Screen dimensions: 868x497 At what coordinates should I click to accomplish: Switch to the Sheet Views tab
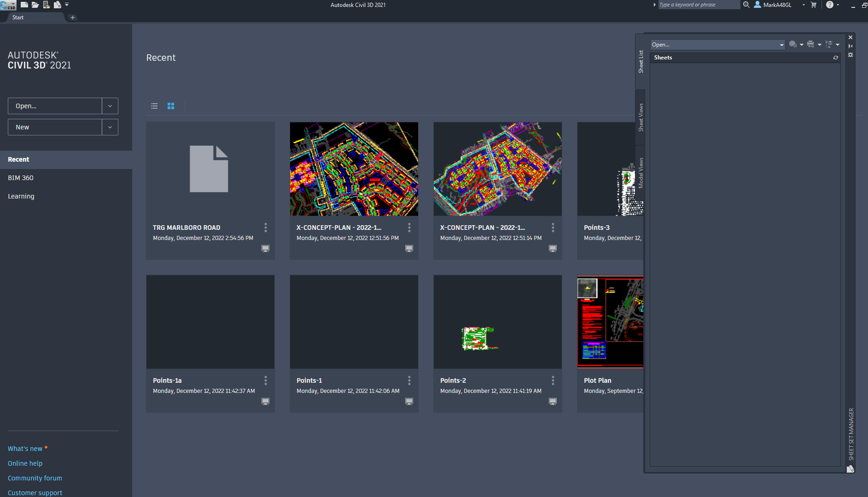641,117
